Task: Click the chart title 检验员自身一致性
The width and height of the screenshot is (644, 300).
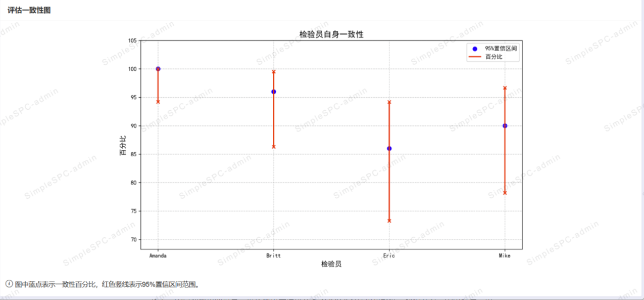Action: 331,34
